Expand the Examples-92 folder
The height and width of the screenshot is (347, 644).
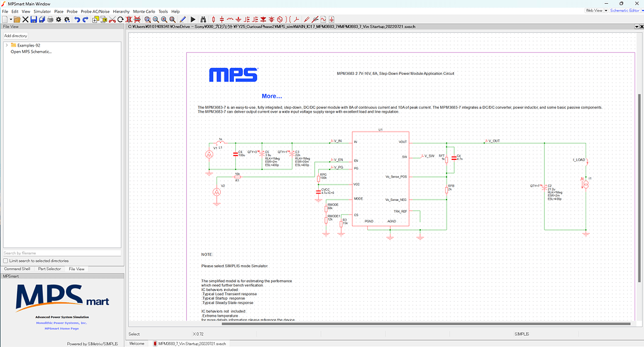click(6, 45)
